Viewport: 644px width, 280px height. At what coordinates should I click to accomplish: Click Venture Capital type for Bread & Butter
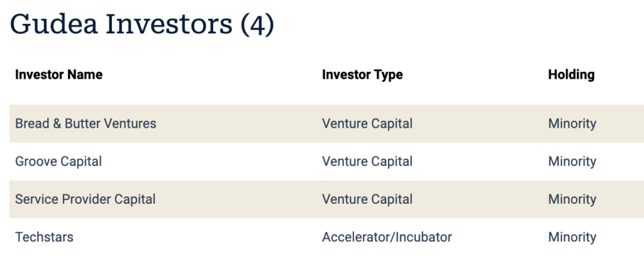367,123
